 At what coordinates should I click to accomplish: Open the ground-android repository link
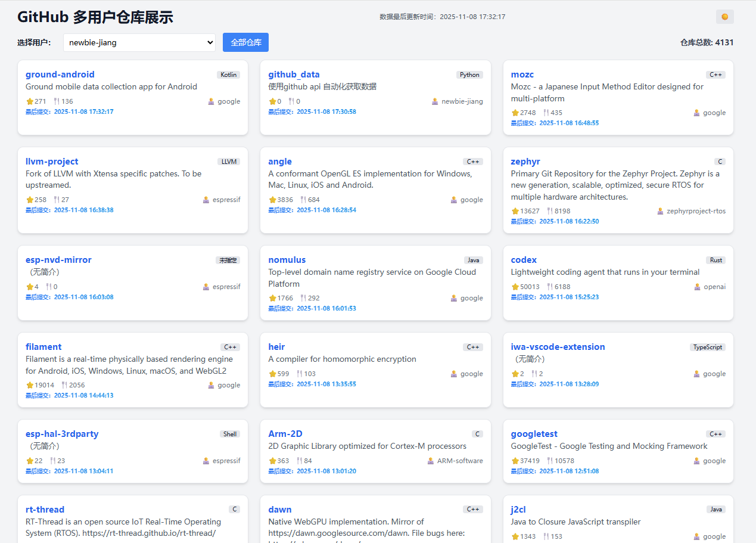[x=60, y=75]
